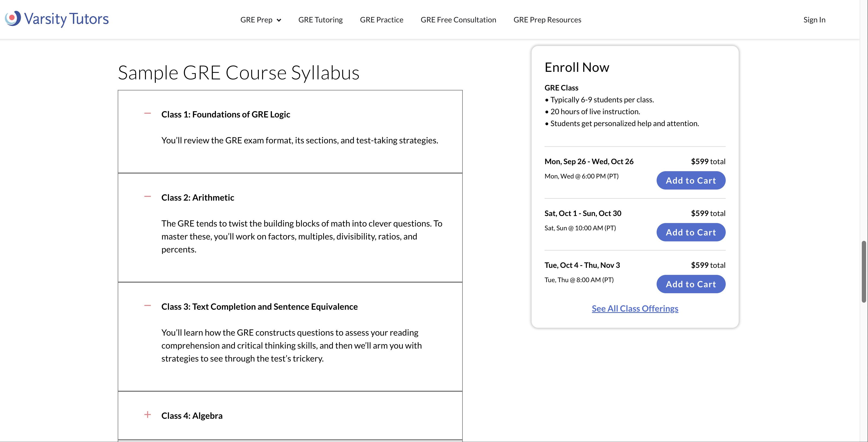
Task: Collapse Class 1 using minus icon
Action: (147, 113)
